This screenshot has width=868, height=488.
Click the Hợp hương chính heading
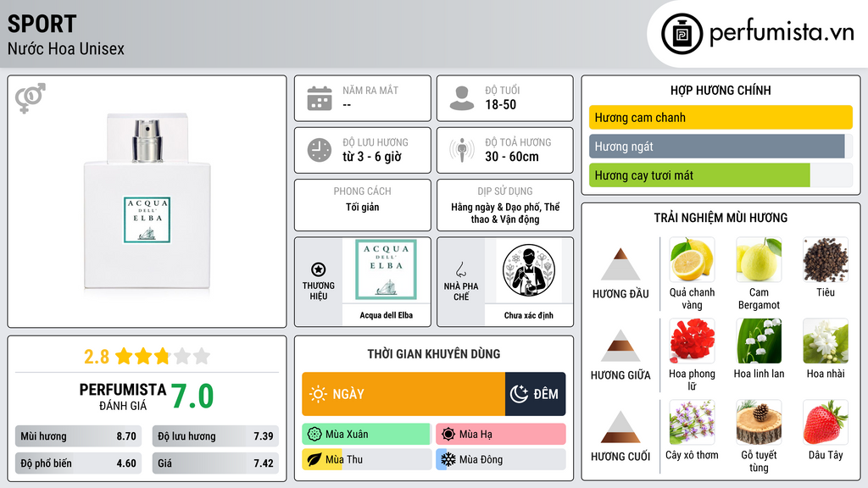[721, 90]
